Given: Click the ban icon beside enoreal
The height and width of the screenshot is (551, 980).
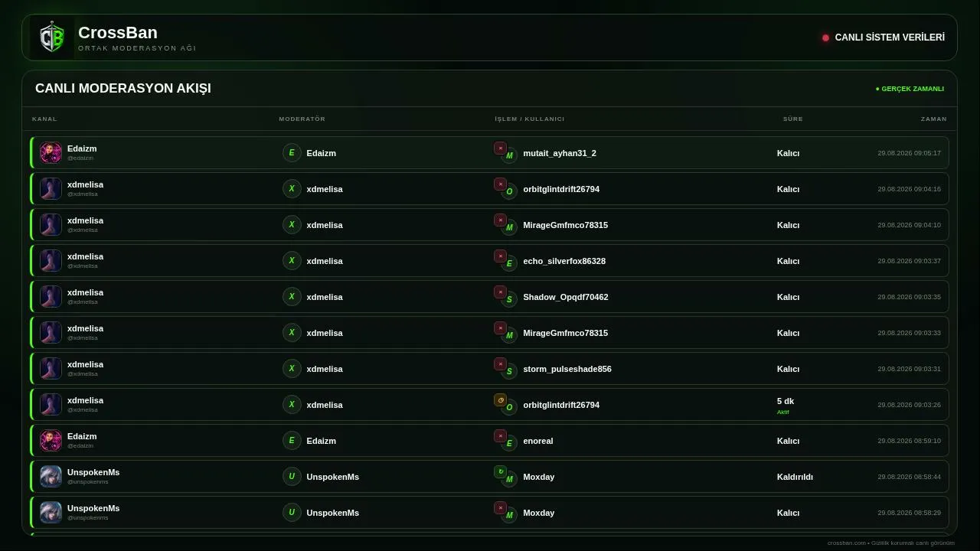Looking at the screenshot, I should click(x=500, y=436).
